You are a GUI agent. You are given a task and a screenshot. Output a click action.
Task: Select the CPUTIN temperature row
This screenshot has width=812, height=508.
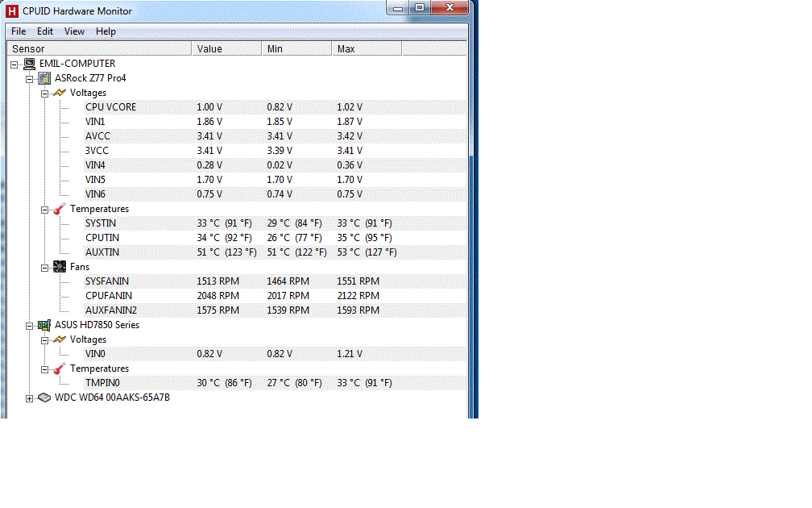point(275,238)
